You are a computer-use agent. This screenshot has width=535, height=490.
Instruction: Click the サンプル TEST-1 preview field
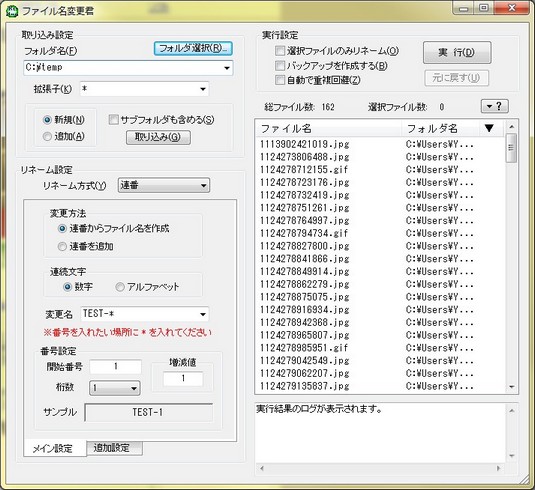pyautogui.click(x=148, y=413)
